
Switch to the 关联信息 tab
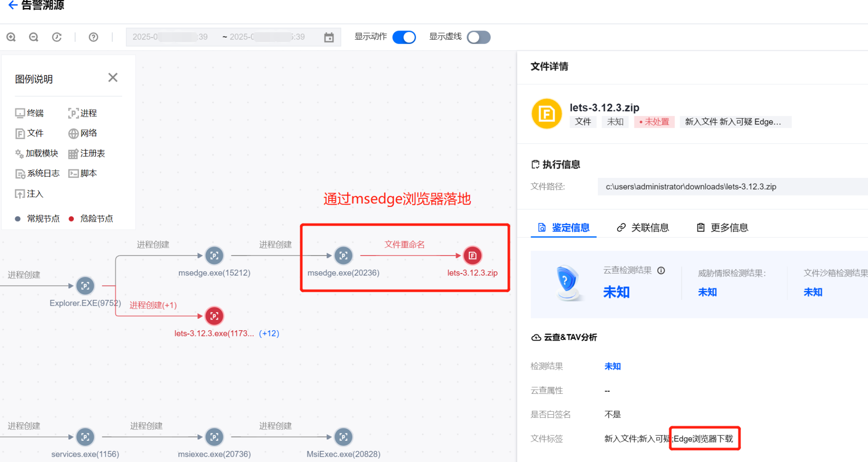point(643,227)
